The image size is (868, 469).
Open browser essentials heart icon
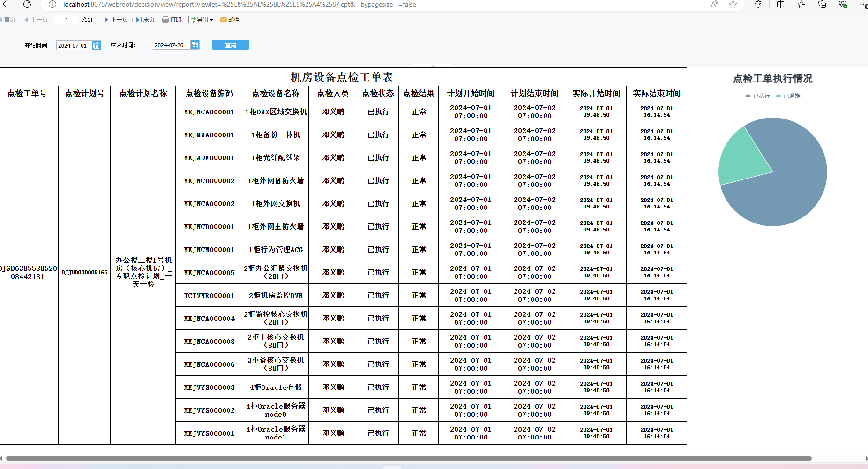pyautogui.click(x=843, y=4)
